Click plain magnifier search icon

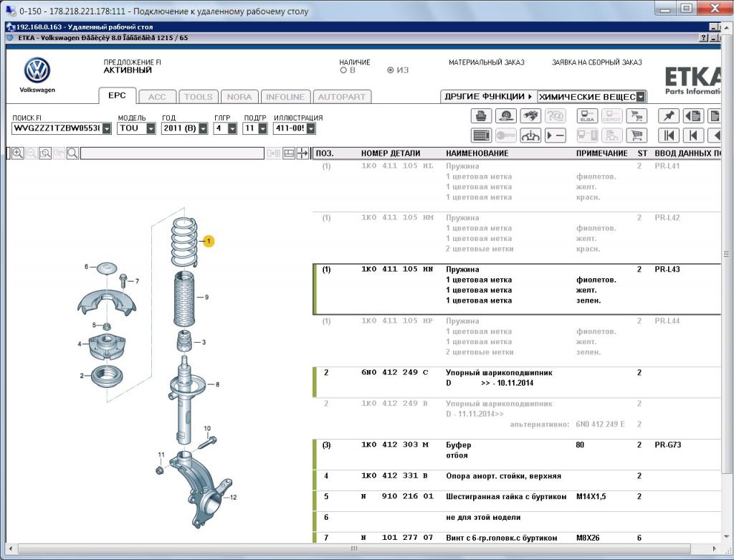pyautogui.click(x=72, y=153)
